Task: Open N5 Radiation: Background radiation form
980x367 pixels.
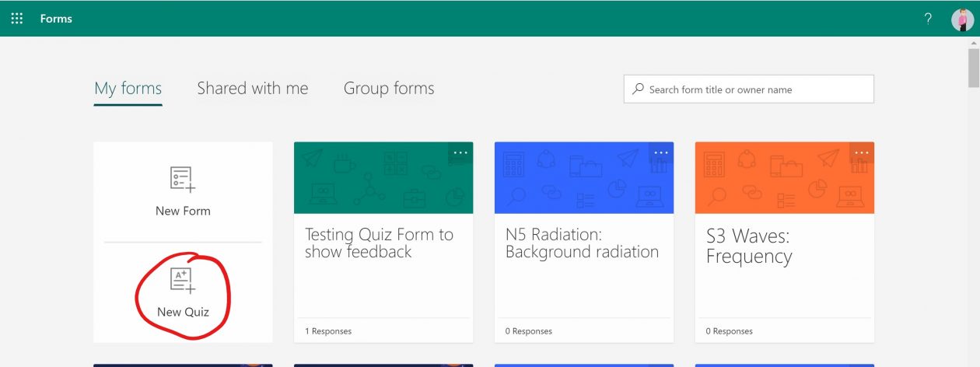Action: click(x=582, y=243)
